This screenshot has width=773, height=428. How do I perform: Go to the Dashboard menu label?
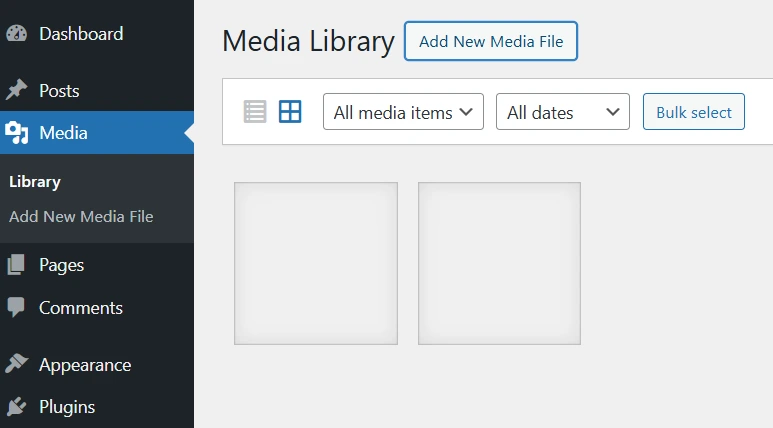81,34
